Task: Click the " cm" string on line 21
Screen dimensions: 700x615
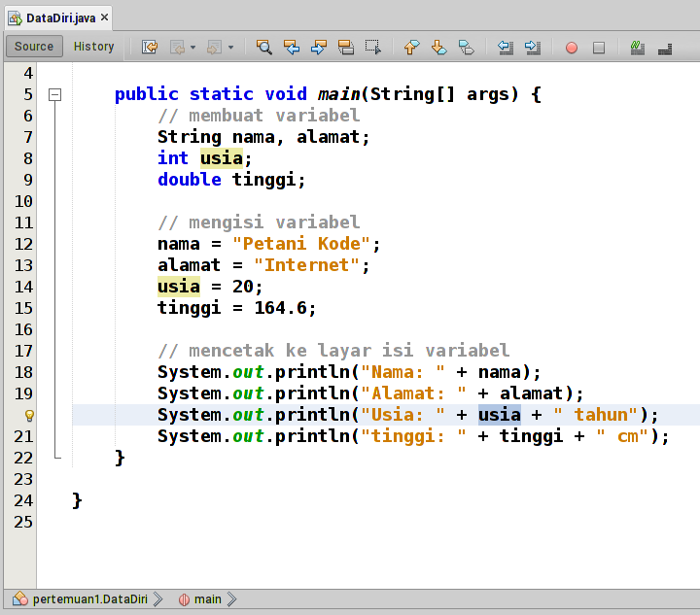Action: tap(623, 436)
